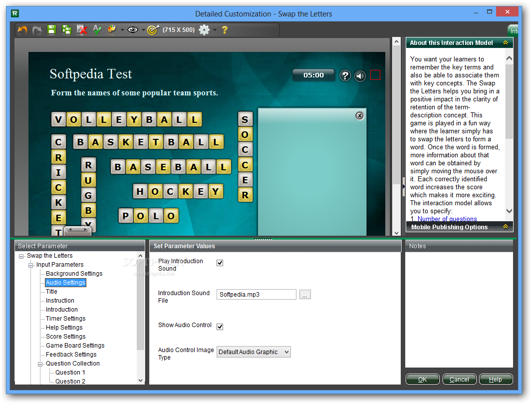Click the P tile in POLO
532x404 pixels.
pyautogui.click(x=126, y=216)
